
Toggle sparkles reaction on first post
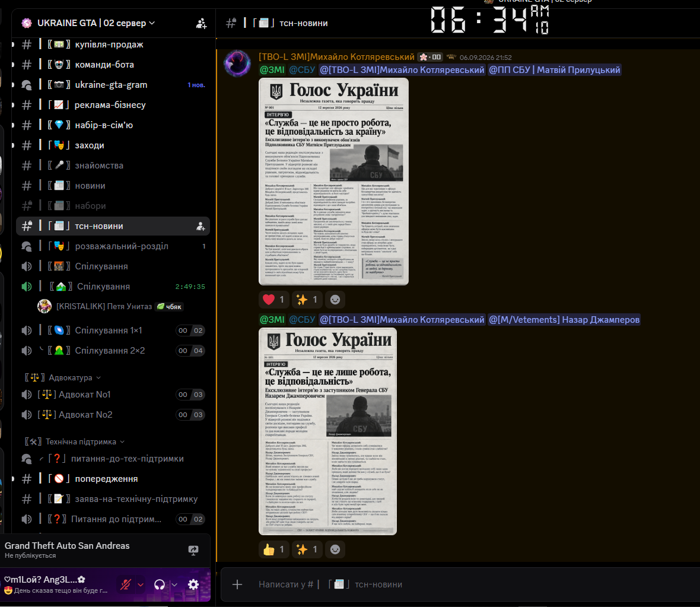(x=307, y=300)
